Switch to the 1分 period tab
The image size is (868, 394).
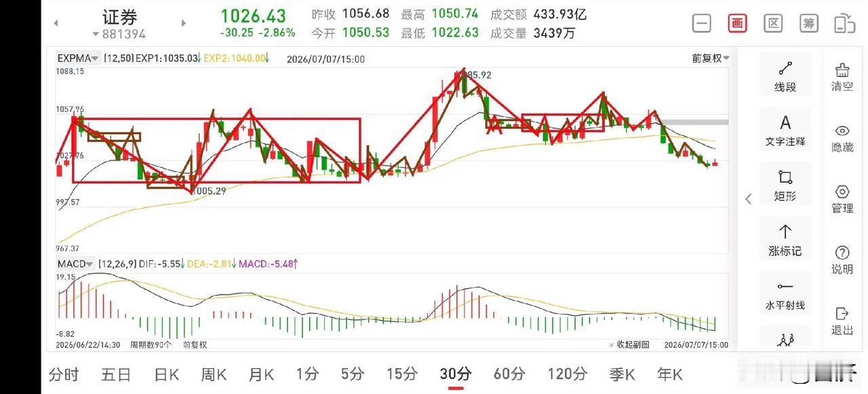[x=307, y=374]
